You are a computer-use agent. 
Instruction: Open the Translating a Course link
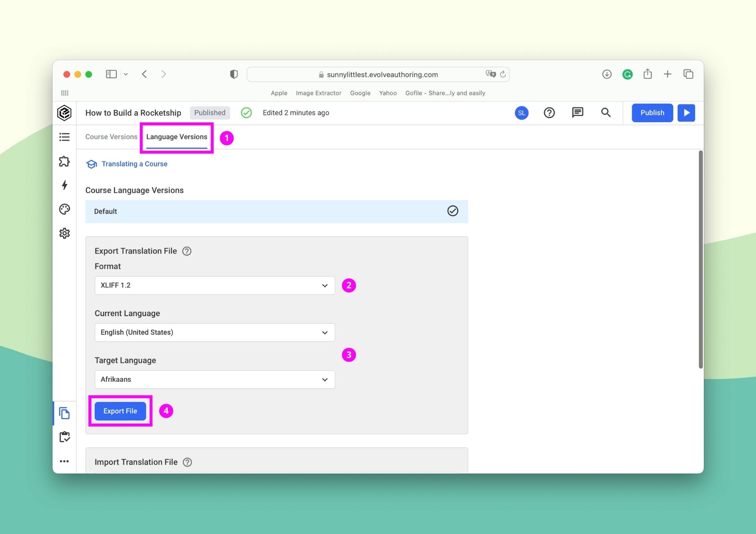(x=134, y=164)
